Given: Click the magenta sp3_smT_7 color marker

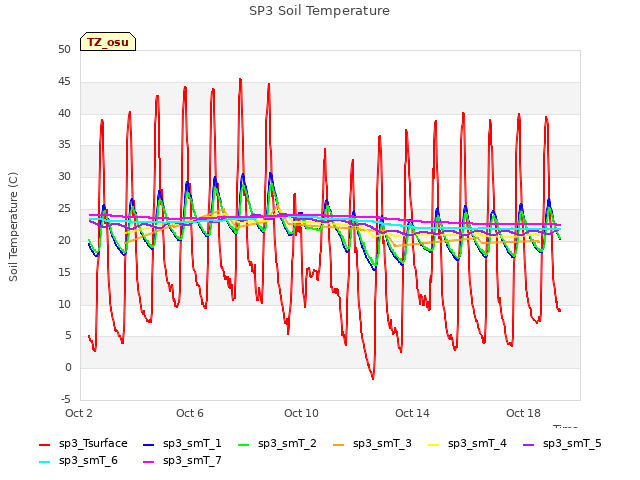Looking at the screenshot, I should [149, 462].
